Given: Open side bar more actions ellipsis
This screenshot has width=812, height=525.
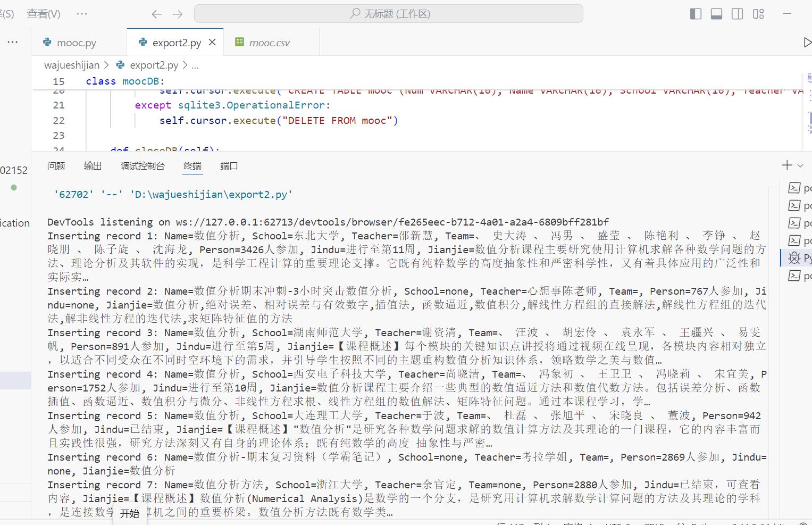Looking at the screenshot, I should [x=13, y=42].
